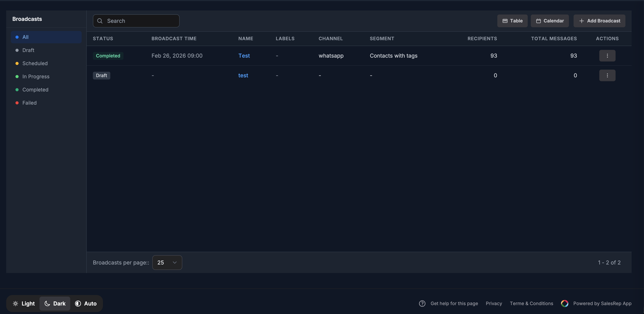Filter broadcasts by Completed status
This screenshot has width=644, height=314.
46,90
